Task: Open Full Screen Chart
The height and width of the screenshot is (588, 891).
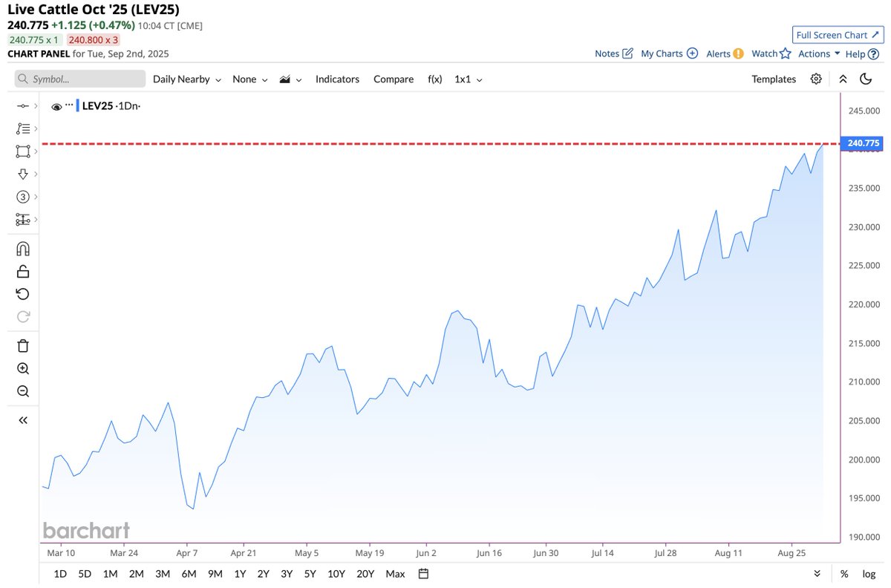Action: pos(838,35)
